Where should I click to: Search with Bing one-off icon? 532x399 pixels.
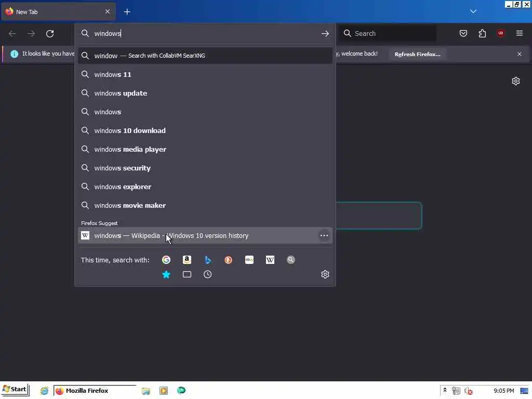pyautogui.click(x=208, y=260)
